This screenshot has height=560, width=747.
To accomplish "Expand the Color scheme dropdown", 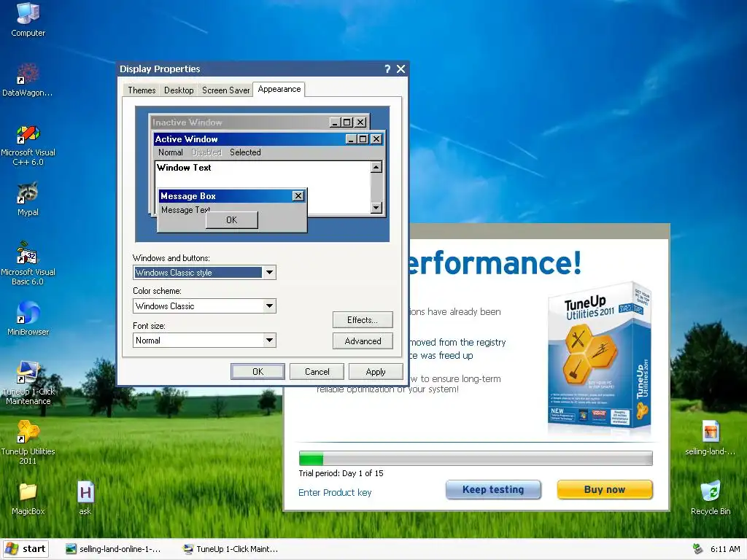I will point(269,306).
